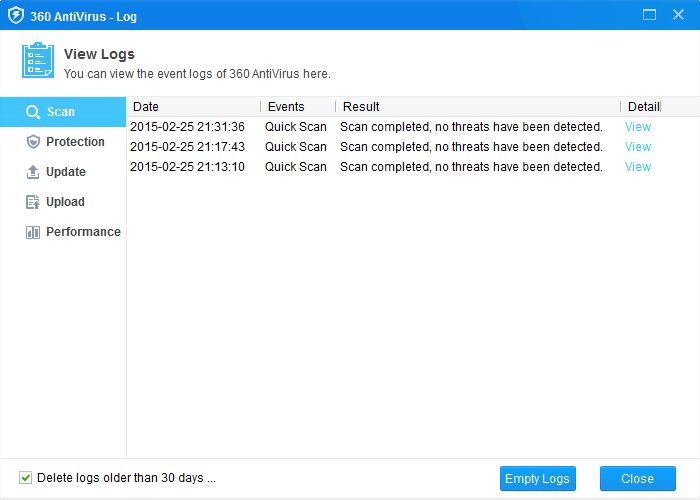Sort by the Events column header
Screen dimensions: 700x500
[x=298, y=107]
